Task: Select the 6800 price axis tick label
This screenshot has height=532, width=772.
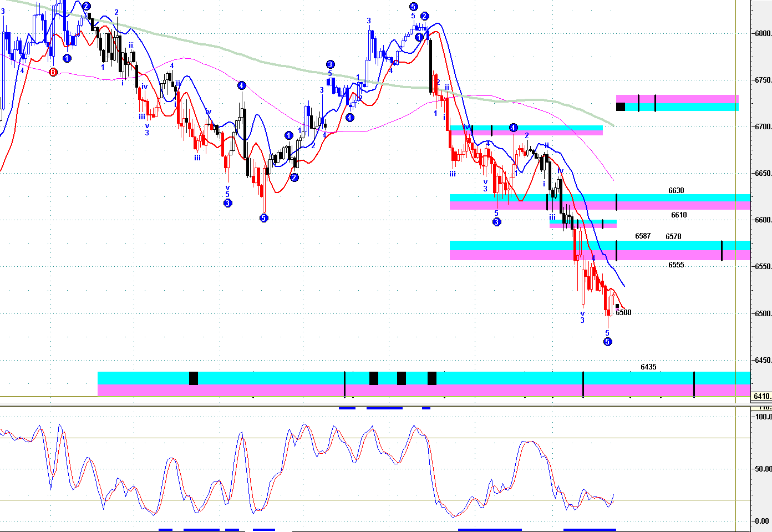Action: pos(763,33)
